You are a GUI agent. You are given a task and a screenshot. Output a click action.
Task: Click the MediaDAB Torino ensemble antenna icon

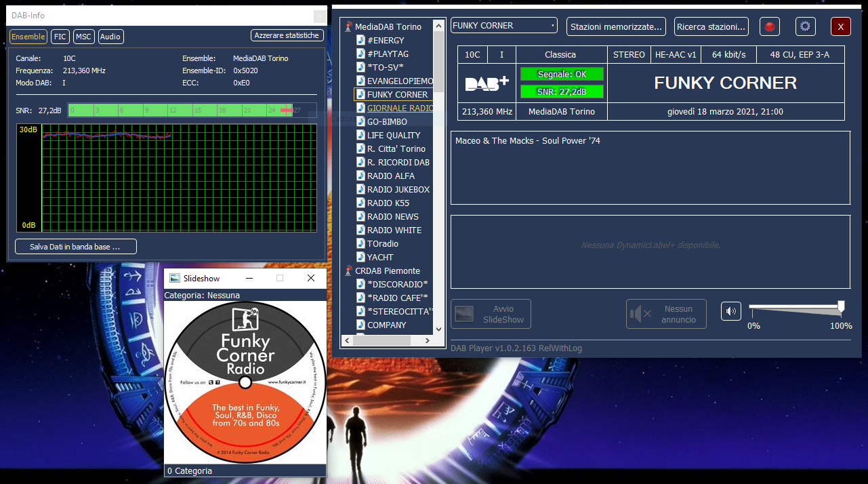click(x=348, y=26)
